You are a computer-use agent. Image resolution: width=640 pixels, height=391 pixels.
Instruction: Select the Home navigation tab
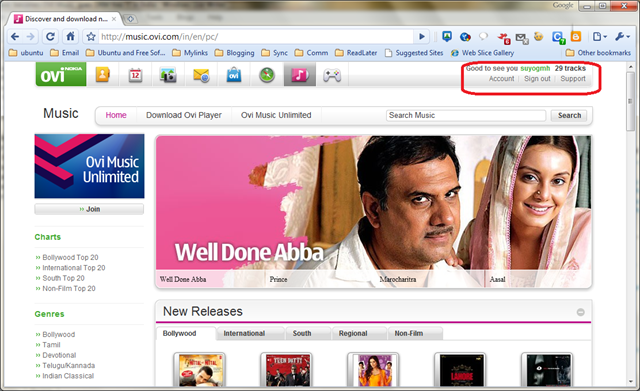(x=116, y=115)
